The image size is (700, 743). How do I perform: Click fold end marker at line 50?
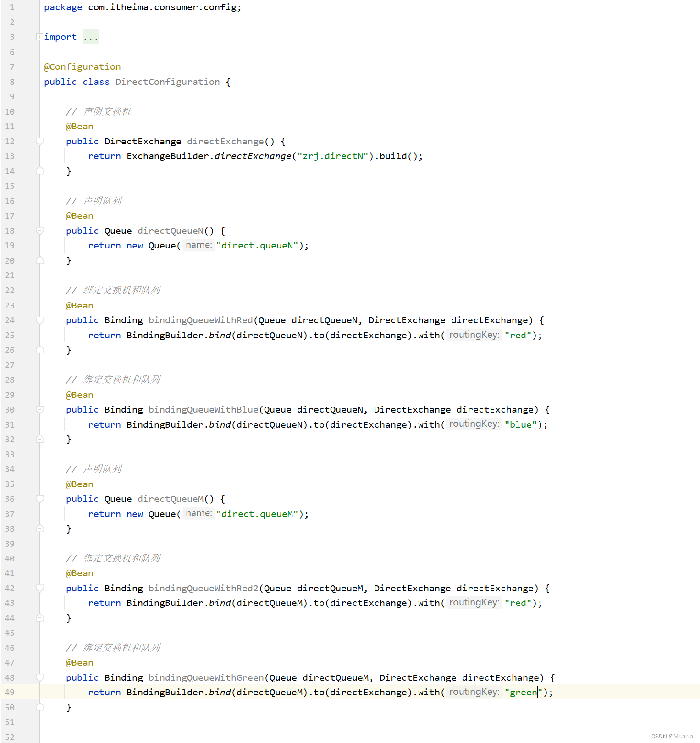click(x=40, y=707)
